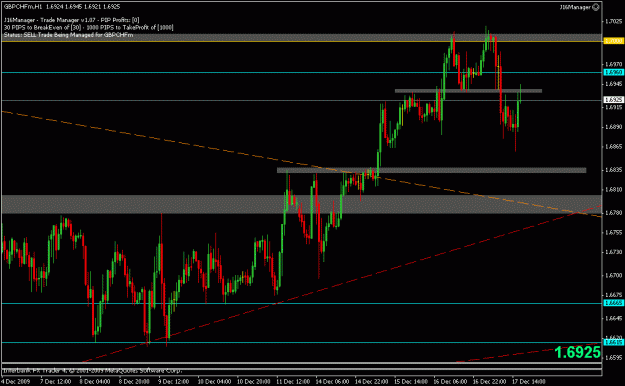The height and width of the screenshot is (386, 625).
Task: Click the '15 Dec 14:00' time axis label
Action: click(x=412, y=382)
